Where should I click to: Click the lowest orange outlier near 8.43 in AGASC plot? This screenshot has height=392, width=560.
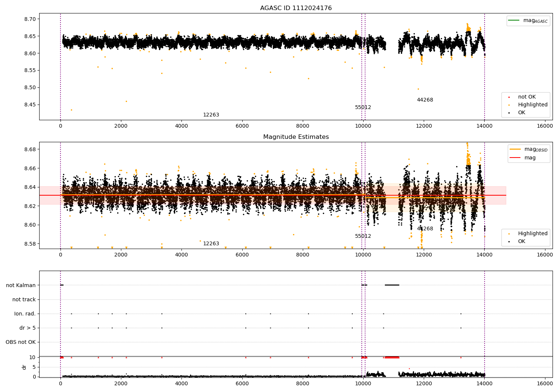click(x=71, y=110)
